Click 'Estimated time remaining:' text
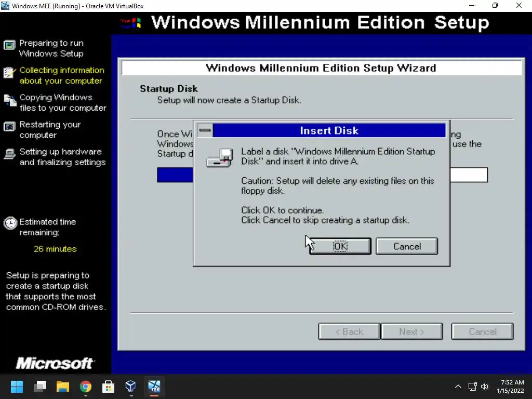 (x=47, y=227)
